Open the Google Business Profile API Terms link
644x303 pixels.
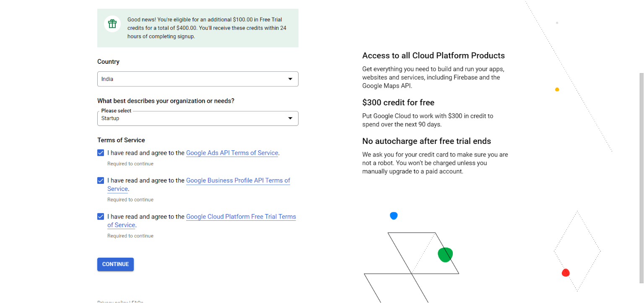pos(238,180)
